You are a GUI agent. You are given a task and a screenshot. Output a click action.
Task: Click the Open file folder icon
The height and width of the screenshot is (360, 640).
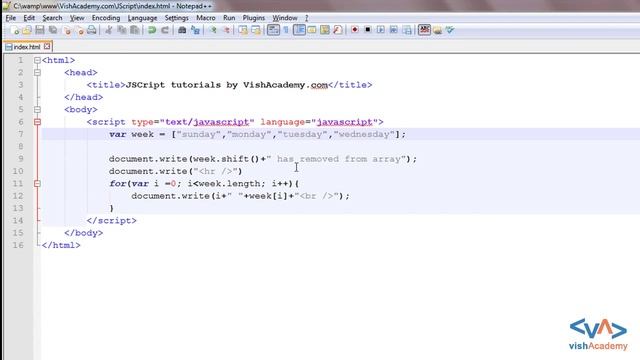(27, 30)
